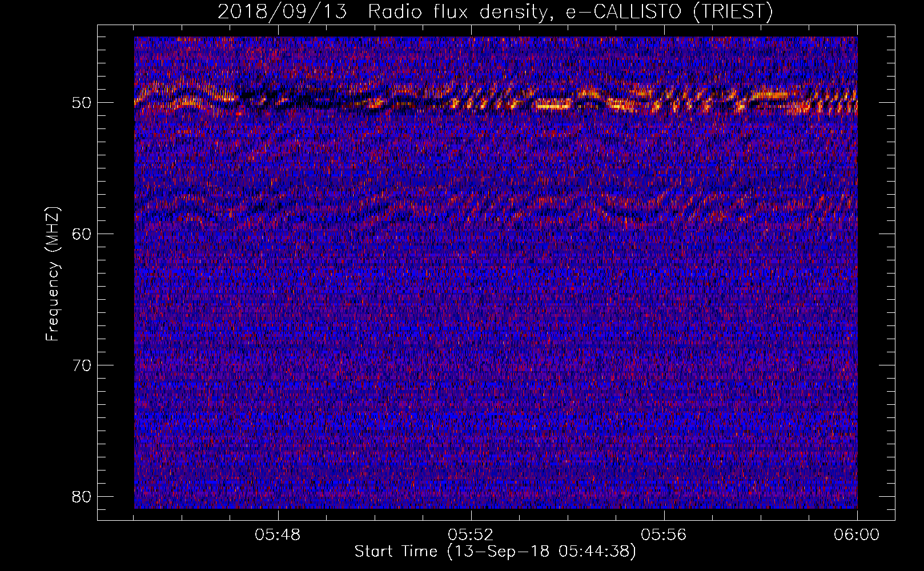924x571 pixels.
Task: Click the plot title '2018/09/13 Radio flux density'
Action: point(495,11)
